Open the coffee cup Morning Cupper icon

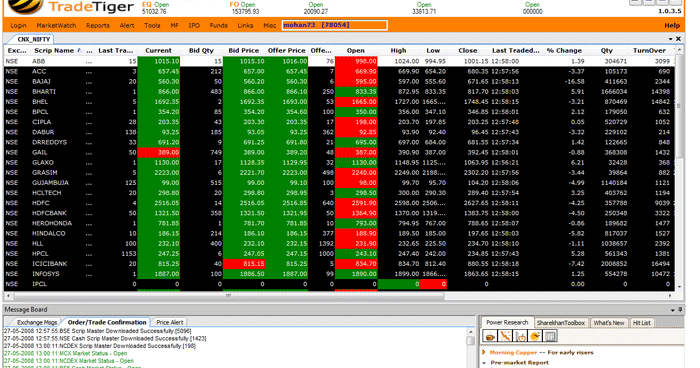(x=490, y=336)
